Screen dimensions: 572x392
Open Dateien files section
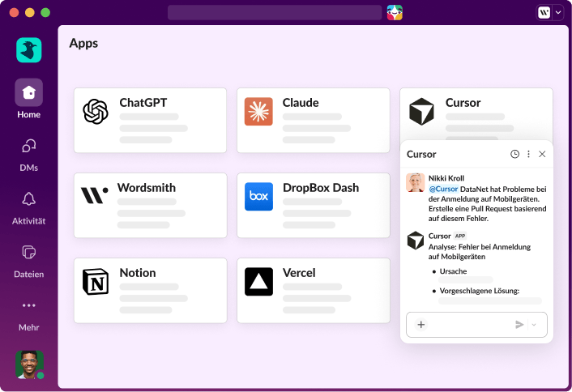tap(29, 262)
